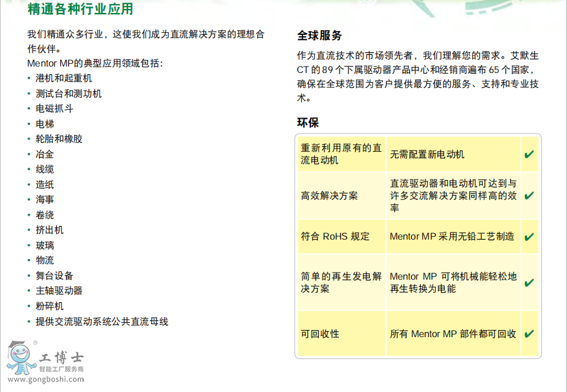This screenshot has height=392, width=567.
Task: Select the table cell 无需配置新电动机
Action: pyautogui.click(x=453, y=154)
